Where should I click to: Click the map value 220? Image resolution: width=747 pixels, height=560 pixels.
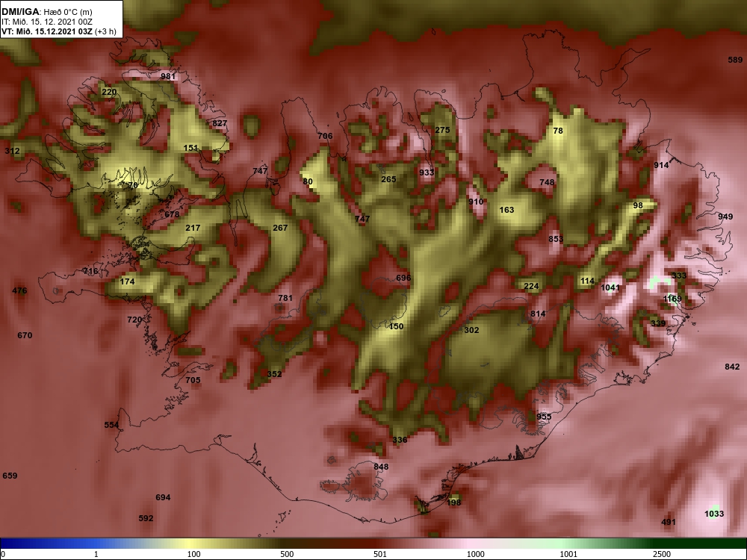pos(109,92)
